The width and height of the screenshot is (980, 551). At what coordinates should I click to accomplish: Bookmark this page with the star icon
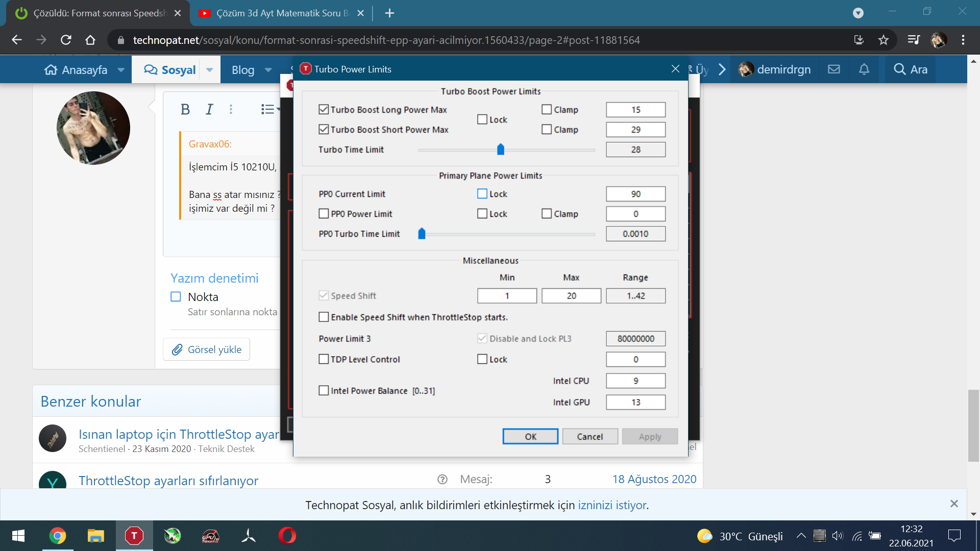coord(884,40)
